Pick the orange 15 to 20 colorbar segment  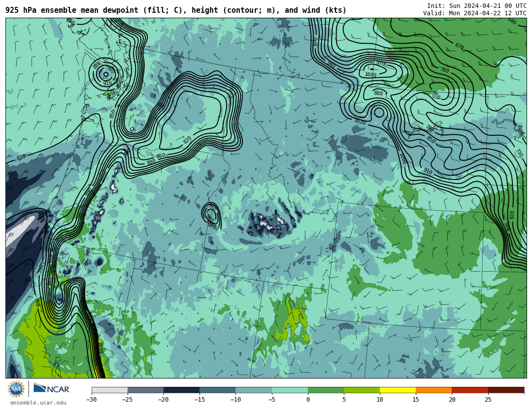click(434, 390)
